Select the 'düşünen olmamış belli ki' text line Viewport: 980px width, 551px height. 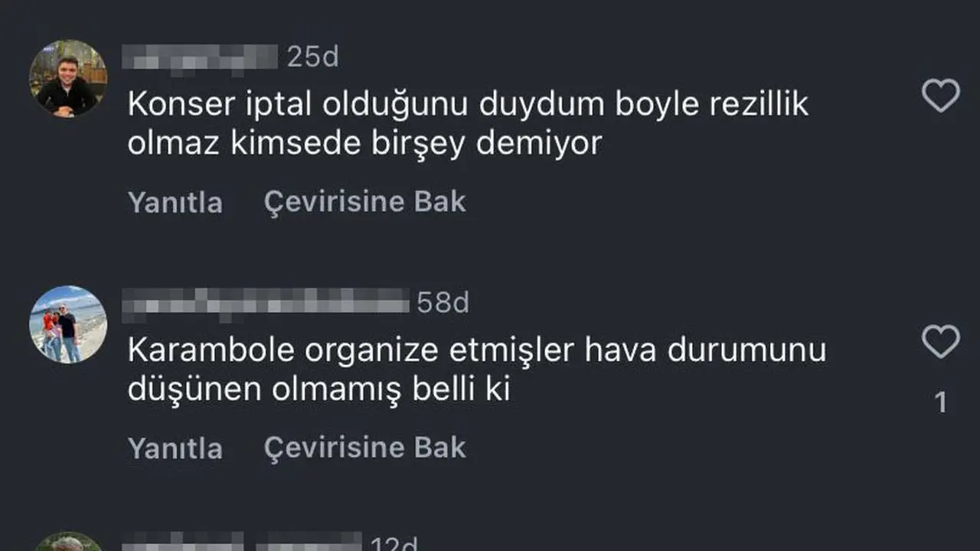tap(318, 390)
